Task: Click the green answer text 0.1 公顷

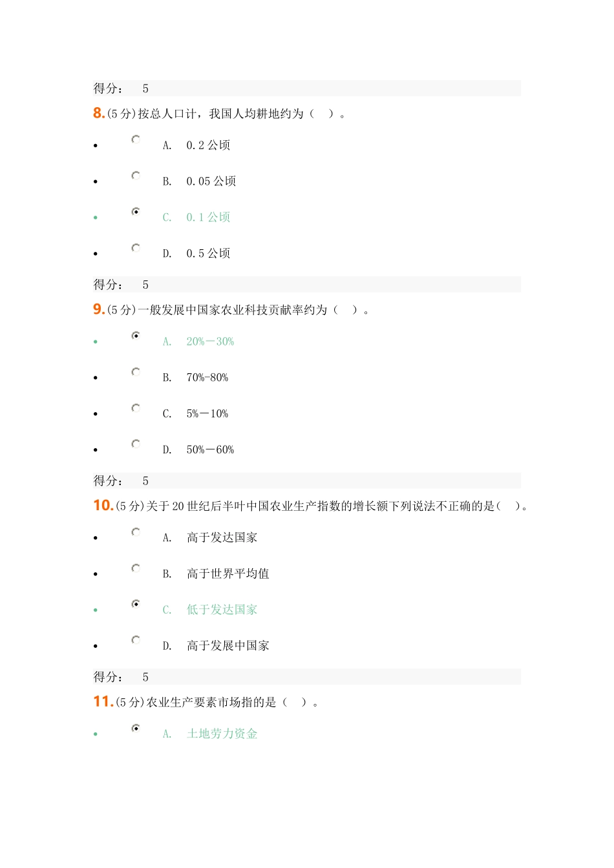Action: tap(208, 218)
